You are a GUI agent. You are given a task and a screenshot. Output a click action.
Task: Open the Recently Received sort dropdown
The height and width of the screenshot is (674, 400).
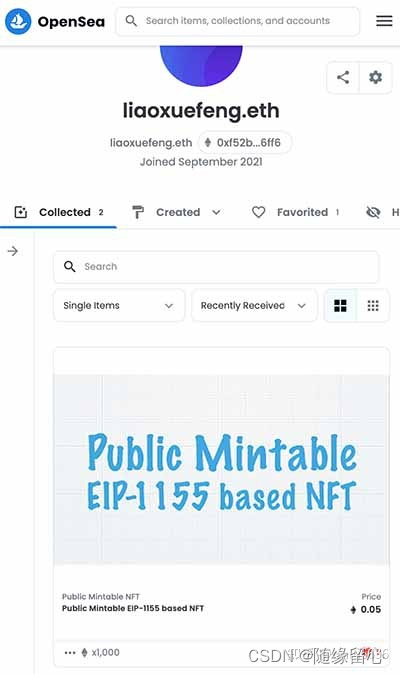click(254, 306)
